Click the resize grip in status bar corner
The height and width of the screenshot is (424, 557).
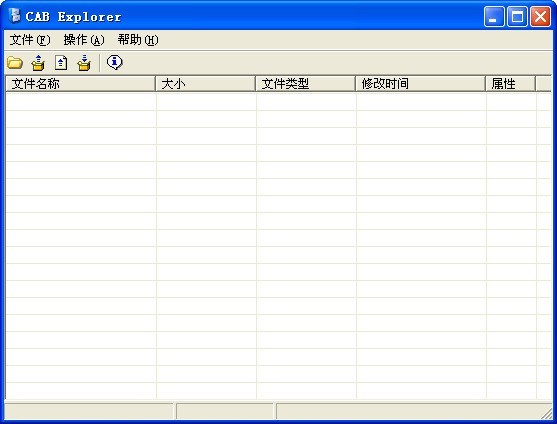click(546, 413)
